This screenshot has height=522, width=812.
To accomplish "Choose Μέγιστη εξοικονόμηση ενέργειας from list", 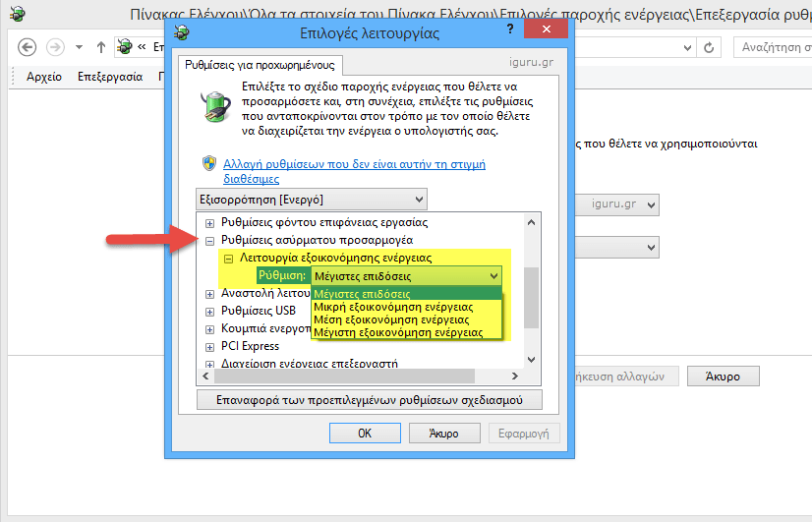I will 398,332.
